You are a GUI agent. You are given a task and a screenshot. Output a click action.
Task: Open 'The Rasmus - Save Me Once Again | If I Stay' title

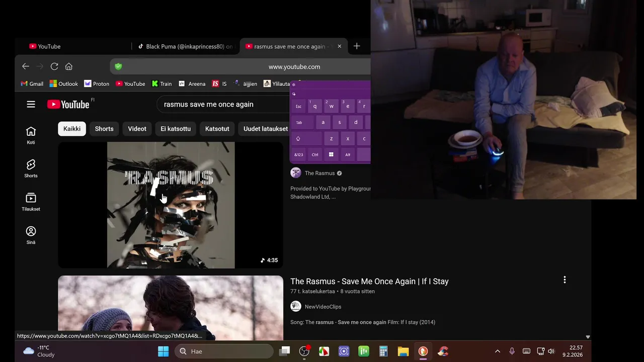coord(369,281)
